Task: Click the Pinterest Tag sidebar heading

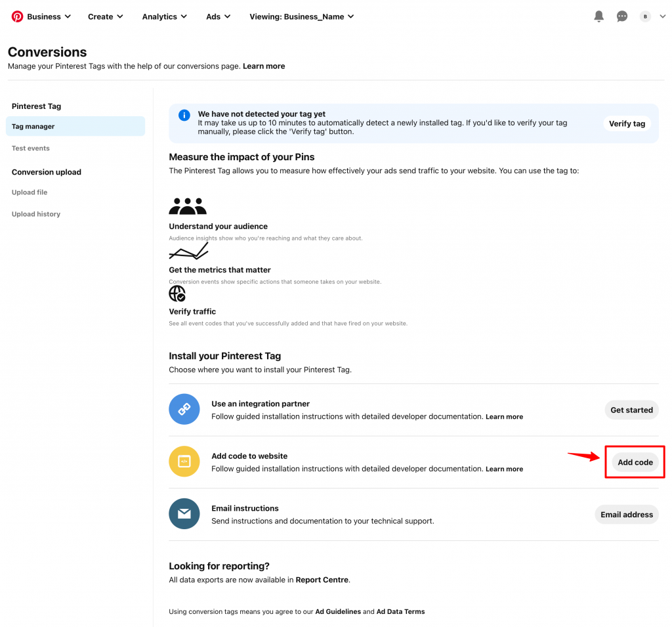Action: coord(37,106)
